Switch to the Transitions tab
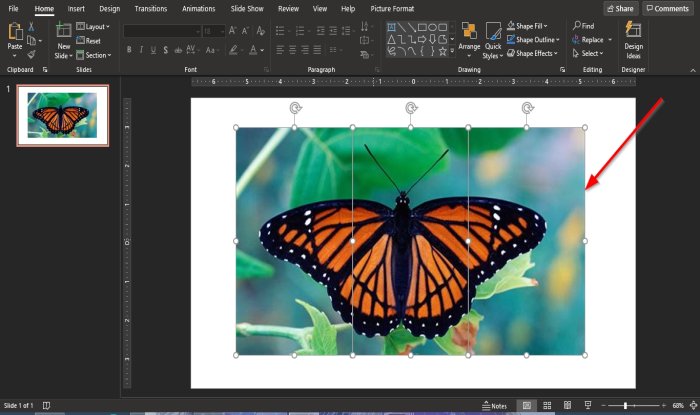 (150, 8)
